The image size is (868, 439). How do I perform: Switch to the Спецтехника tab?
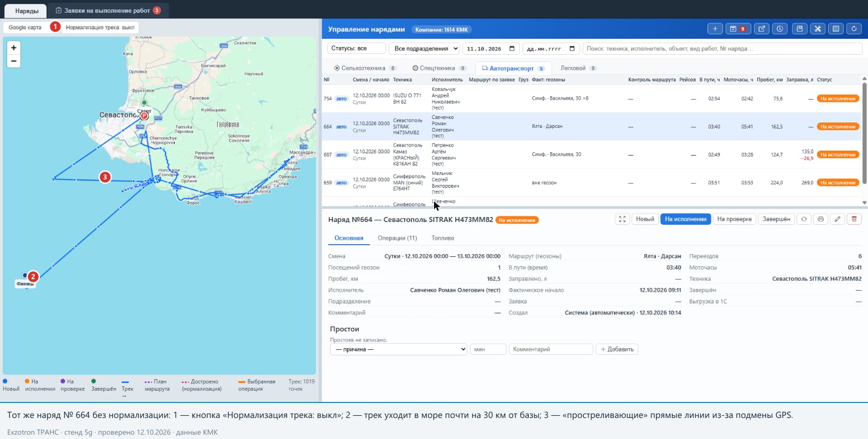pyautogui.click(x=440, y=68)
